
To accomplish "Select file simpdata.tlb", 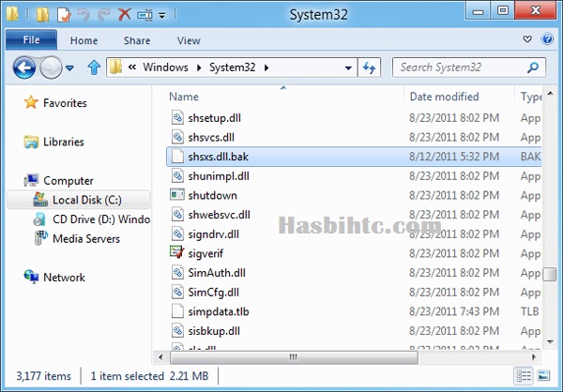I will (219, 311).
